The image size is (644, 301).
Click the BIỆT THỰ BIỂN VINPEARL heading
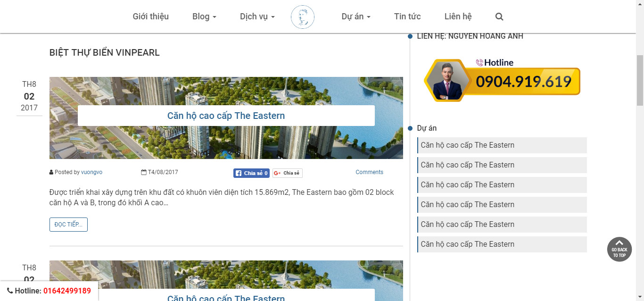[x=105, y=52]
